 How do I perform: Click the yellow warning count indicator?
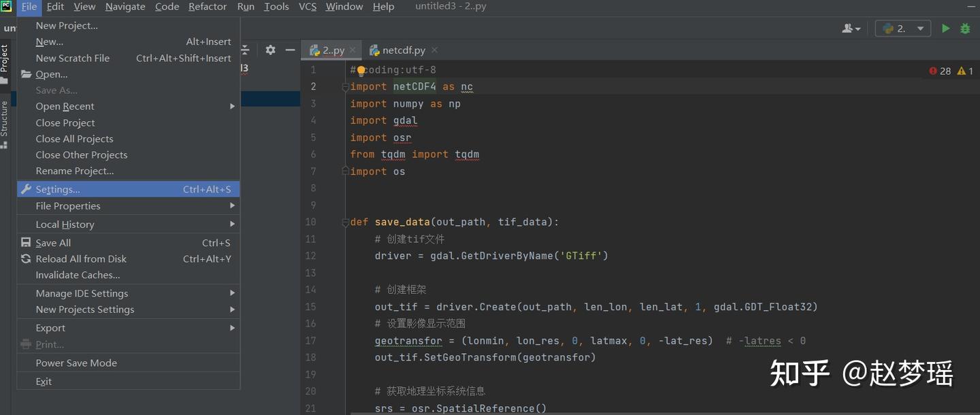pyautogui.click(x=965, y=71)
